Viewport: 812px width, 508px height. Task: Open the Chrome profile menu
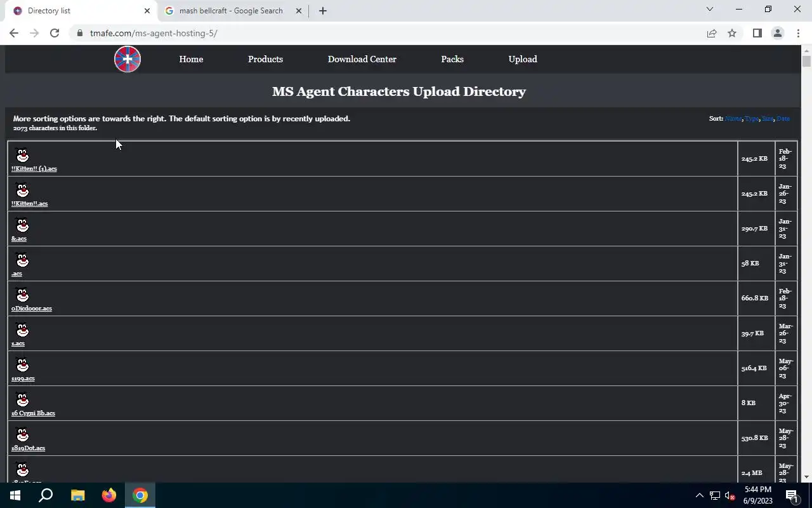[x=777, y=33]
